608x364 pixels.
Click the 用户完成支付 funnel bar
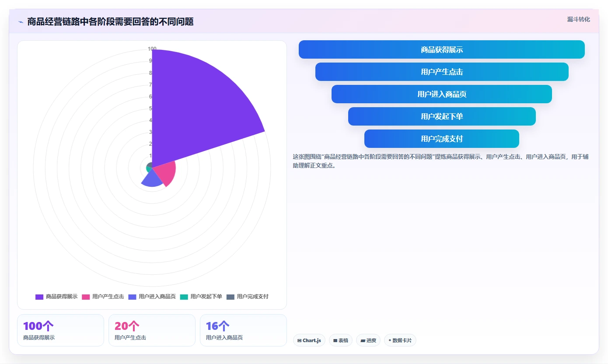[442, 139]
